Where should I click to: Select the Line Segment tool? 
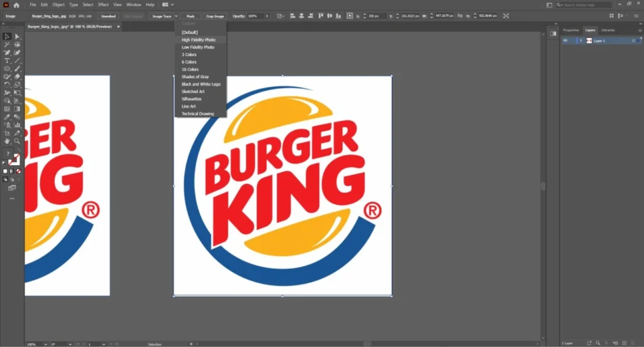[17, 60]
